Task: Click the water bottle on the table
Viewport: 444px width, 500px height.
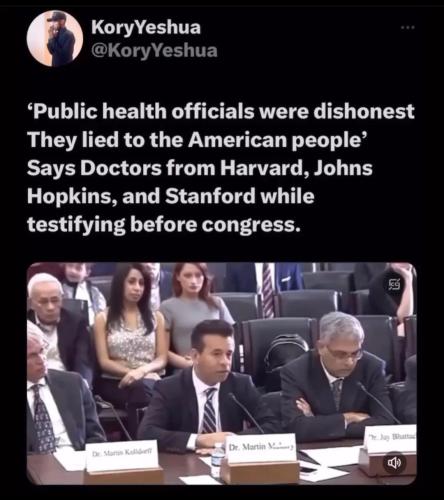Action: (218, 459)
